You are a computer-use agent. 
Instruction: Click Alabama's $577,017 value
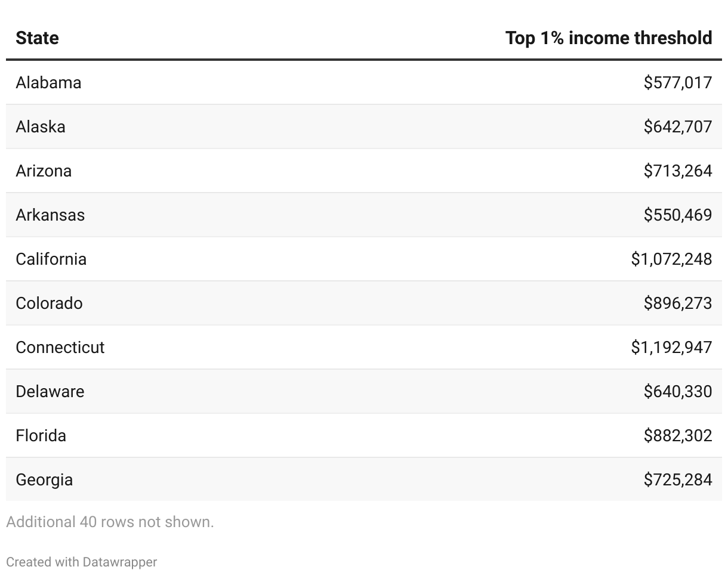click(678, 82)
